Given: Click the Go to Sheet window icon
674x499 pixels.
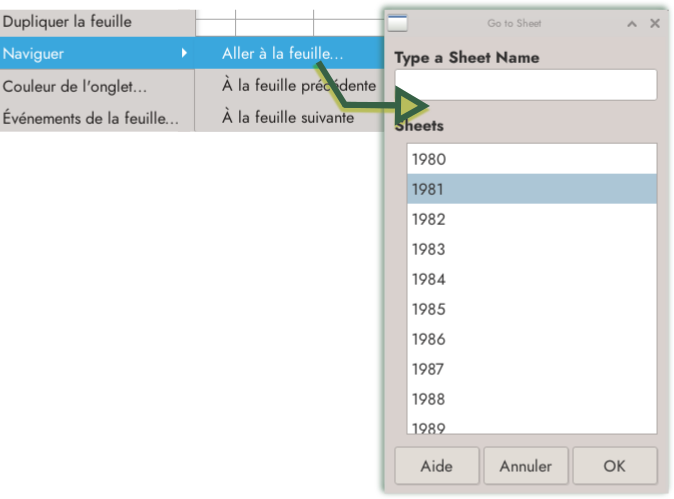Looking at the screenshot, I should tap(397, 23).
